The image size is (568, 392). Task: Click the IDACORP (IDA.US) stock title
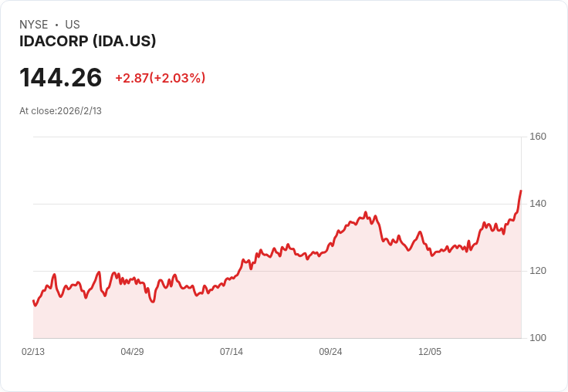pyautogui.click(x=88, y=42)
